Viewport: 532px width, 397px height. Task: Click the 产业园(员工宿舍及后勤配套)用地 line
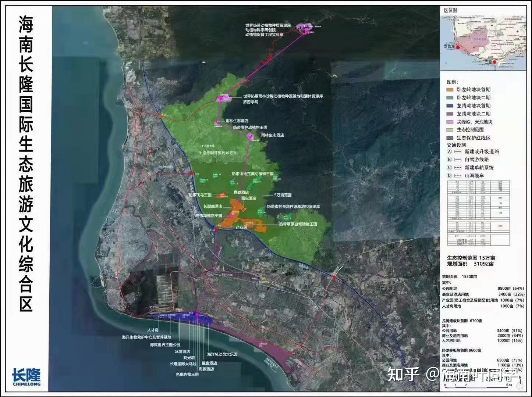[x=483, y=300]
